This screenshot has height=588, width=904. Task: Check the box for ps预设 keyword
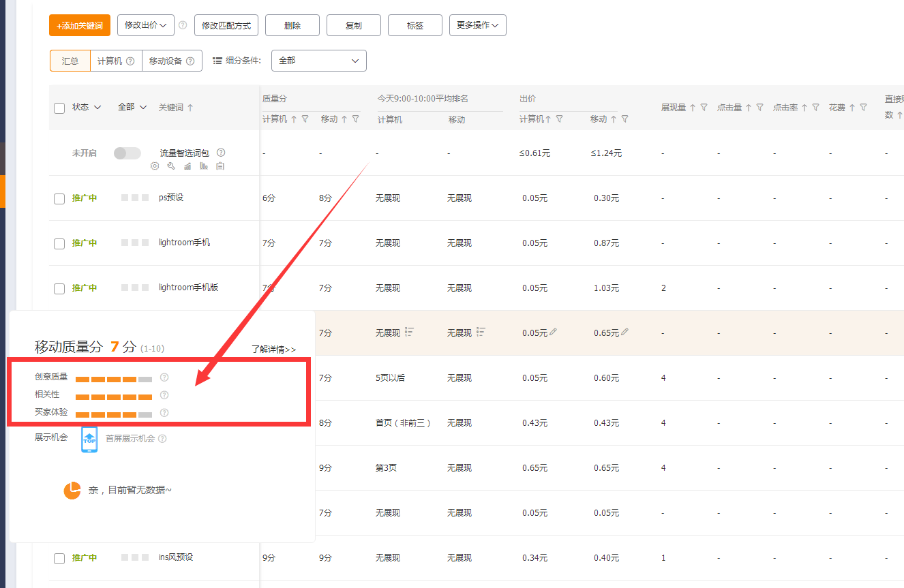coord(59,199)
